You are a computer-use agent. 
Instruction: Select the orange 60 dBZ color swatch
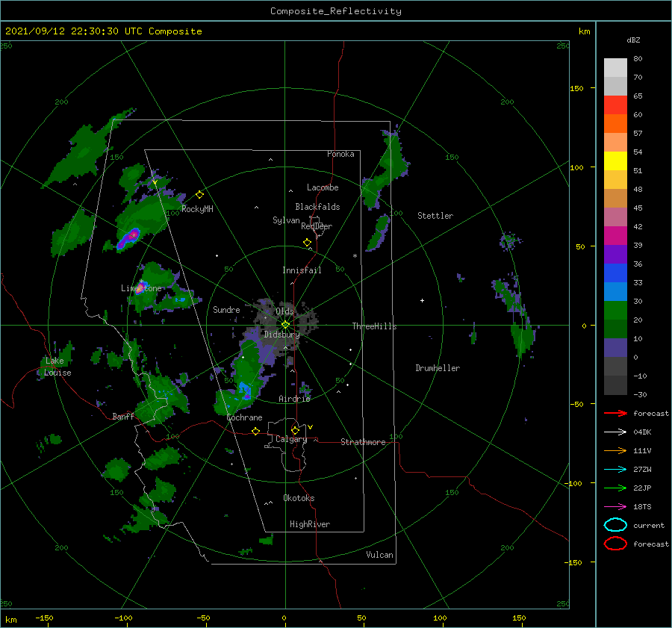615,123
